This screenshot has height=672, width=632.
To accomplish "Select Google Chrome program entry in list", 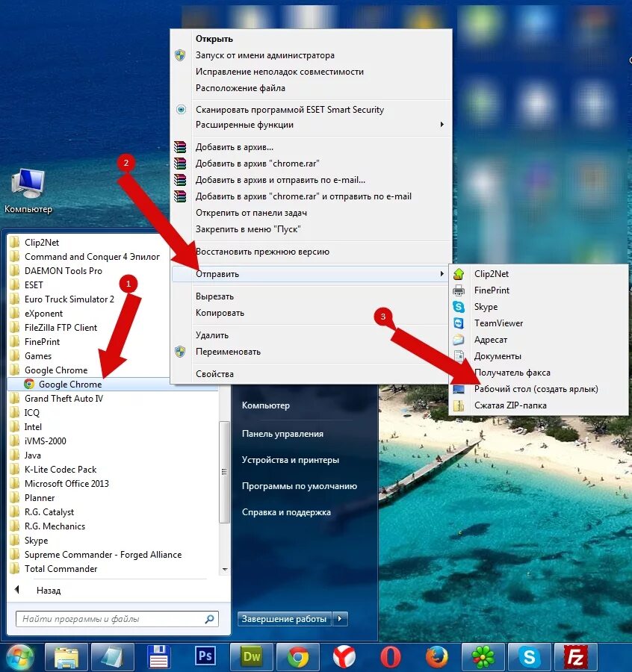I will [x=114, y=384].
